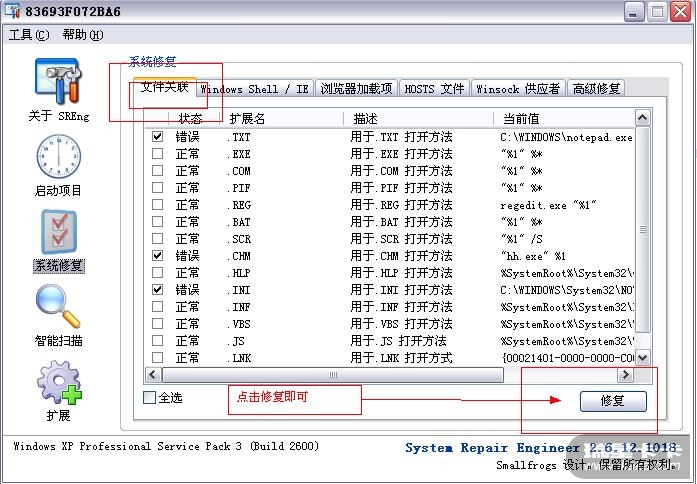697x484 pixels.
Task: Click the 修复 button
Action: [613, 401]
